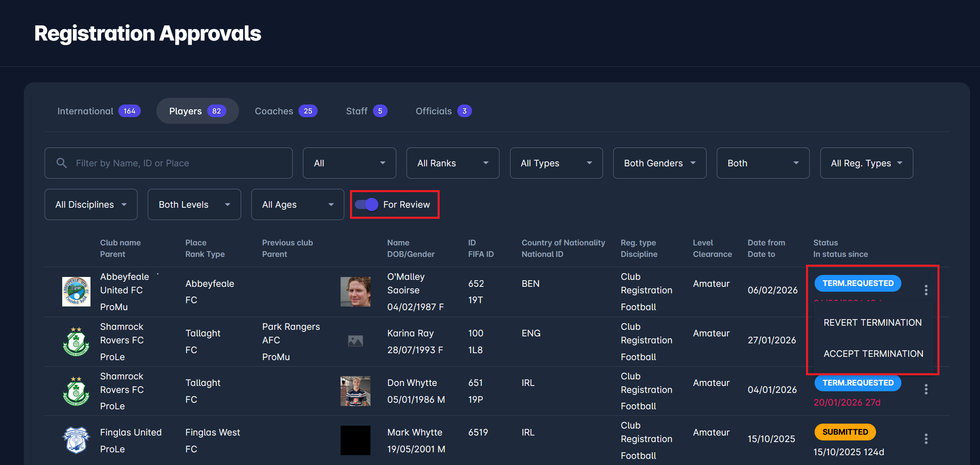980x465 pixels.
Task: Open kebab menu for Don Whytte row
Action: 926,389
